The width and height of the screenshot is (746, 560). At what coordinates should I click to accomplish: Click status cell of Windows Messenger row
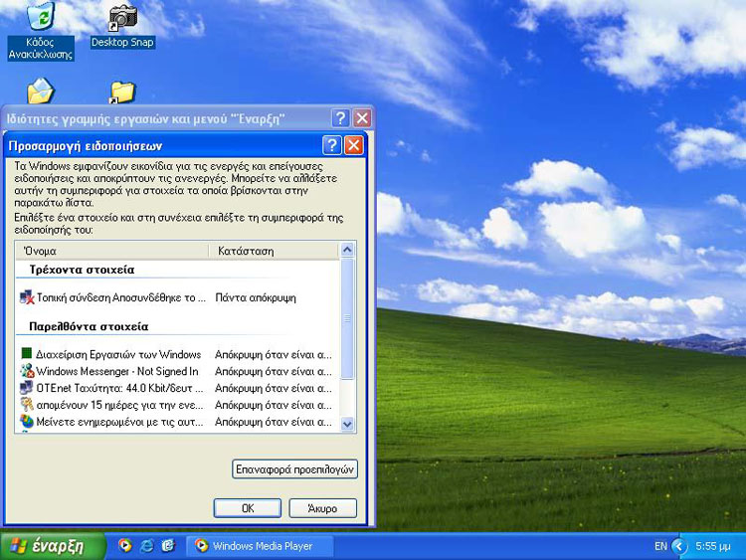(x=274, y=371)
